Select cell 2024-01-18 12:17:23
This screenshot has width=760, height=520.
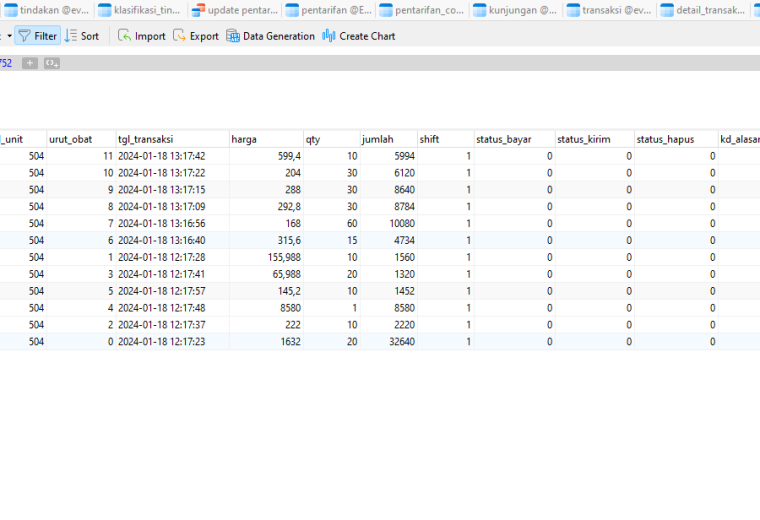click(x=173, y=342)
